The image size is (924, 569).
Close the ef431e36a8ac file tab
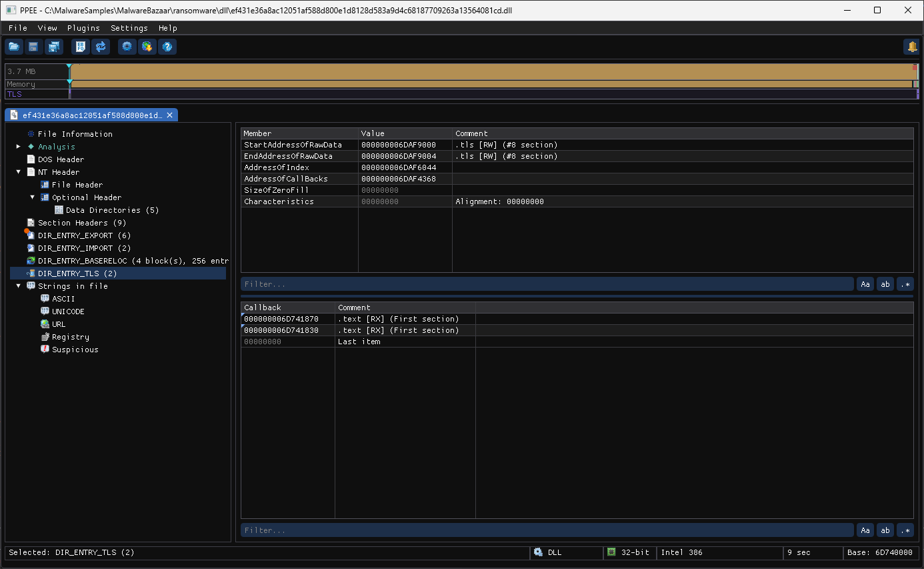tap(169, 115)
